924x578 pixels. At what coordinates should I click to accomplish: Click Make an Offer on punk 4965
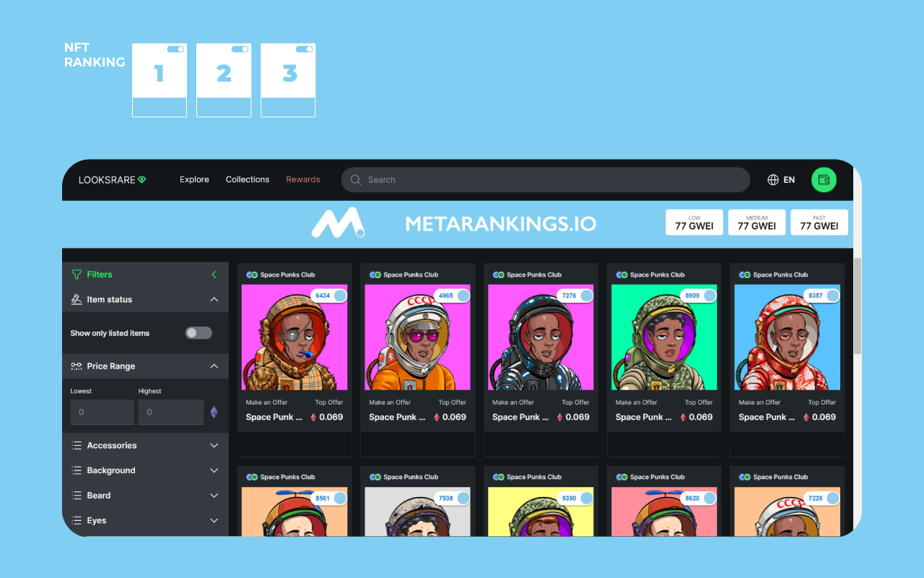point(390,402)
